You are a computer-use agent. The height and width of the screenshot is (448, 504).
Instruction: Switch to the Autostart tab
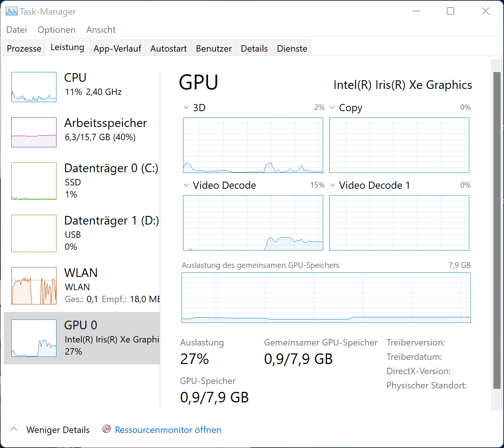[168, 49]
